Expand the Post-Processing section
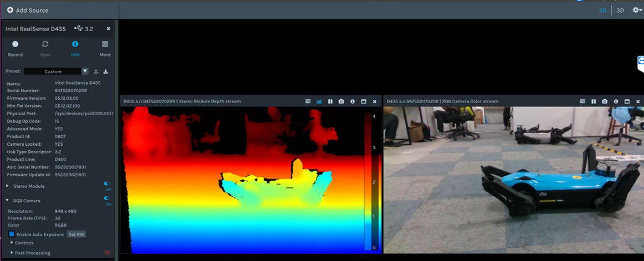This screenshot has width=644, height=261. [12, 253]
